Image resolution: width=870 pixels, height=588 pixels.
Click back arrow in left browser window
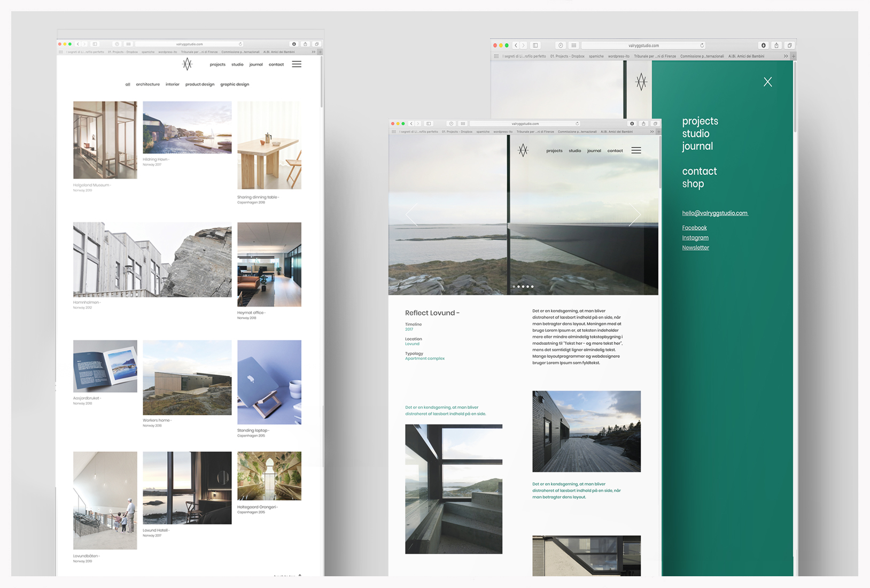coord(78,44)
